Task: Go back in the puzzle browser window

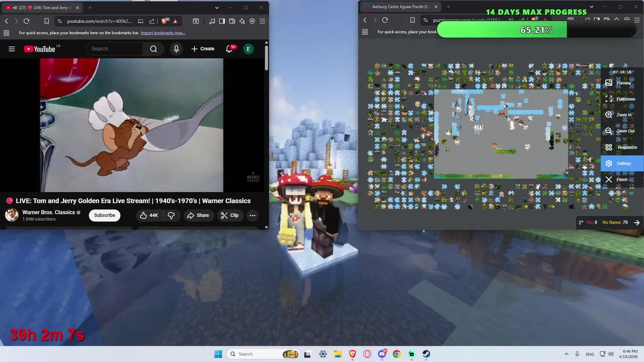Action: pyautogui.click(x=365, y=20)
